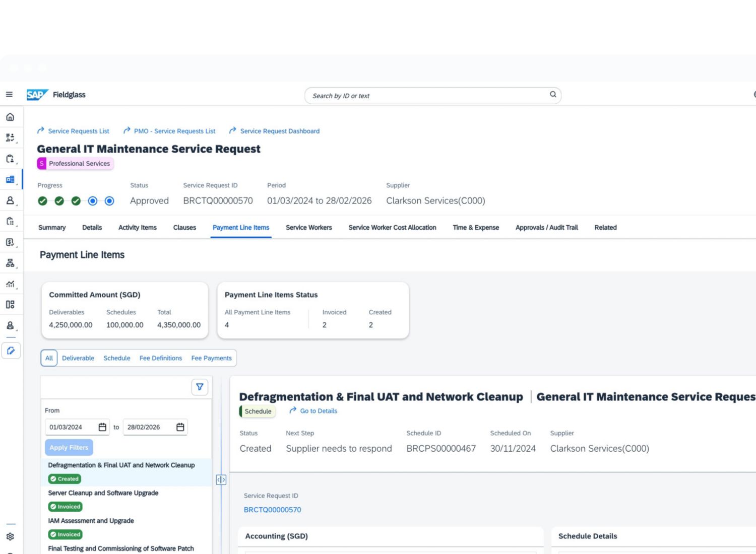This screenshot has height=554, width=756.
Task: Open the Go to Details link
Action: [318, 411]
